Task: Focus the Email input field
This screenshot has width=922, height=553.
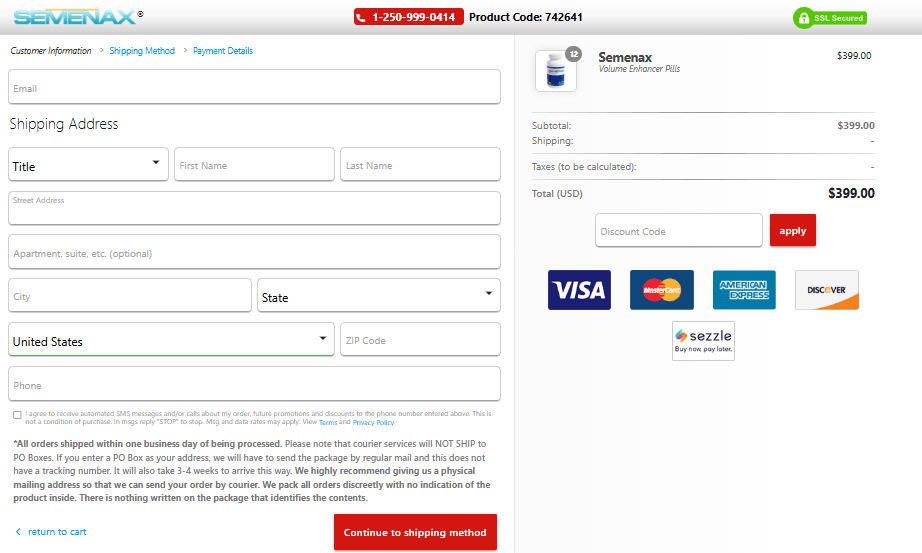Action: point(254,87)
